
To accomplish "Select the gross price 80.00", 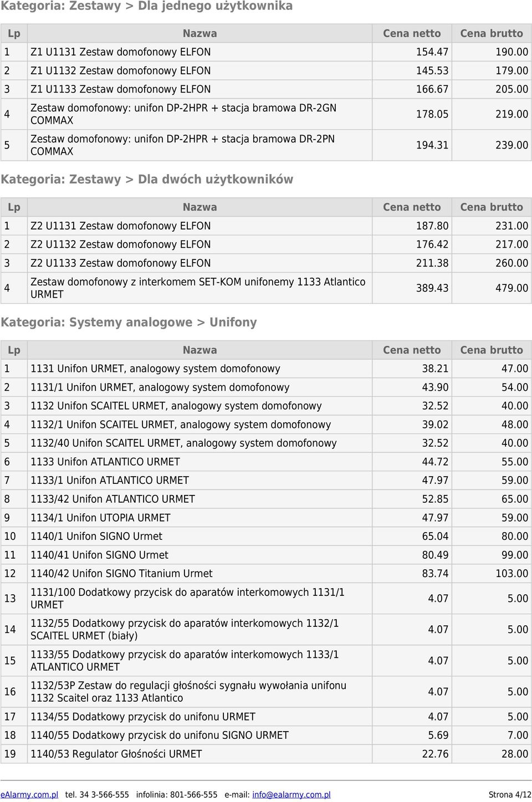I will pos(515,537).
